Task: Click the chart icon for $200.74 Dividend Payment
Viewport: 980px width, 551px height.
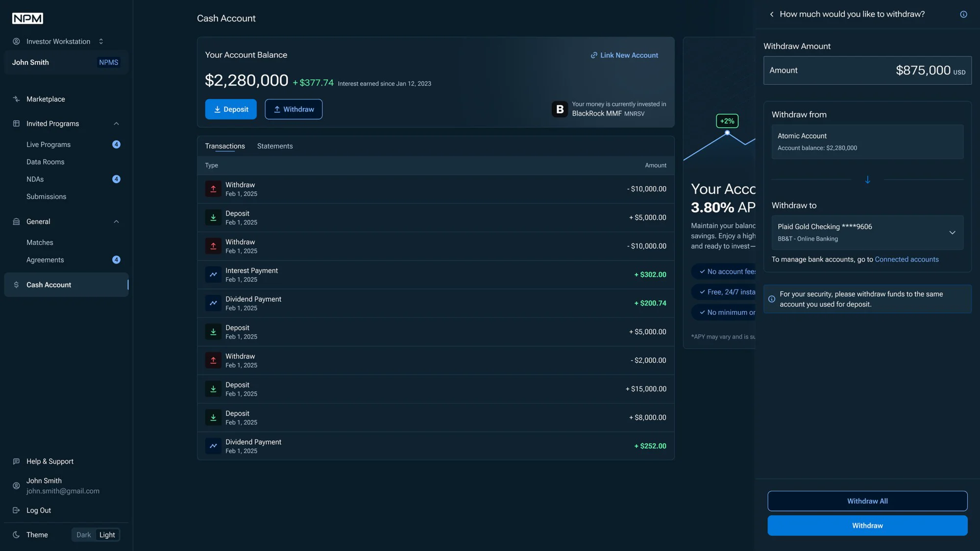Action: [213, 303]
